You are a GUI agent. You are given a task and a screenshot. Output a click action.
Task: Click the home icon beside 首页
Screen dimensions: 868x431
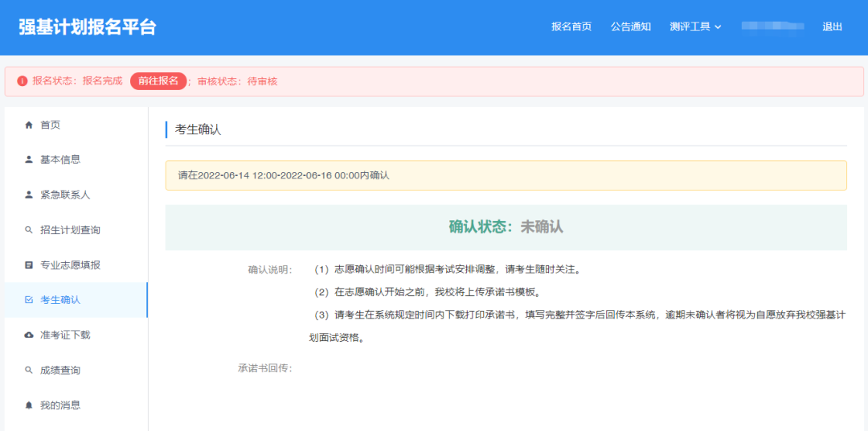(29, 125)
